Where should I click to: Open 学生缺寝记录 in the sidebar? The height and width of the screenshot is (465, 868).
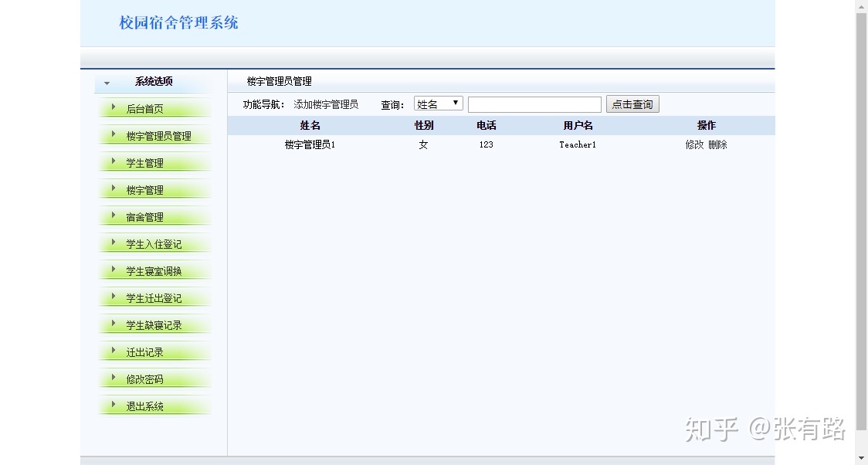coord(155,325)
